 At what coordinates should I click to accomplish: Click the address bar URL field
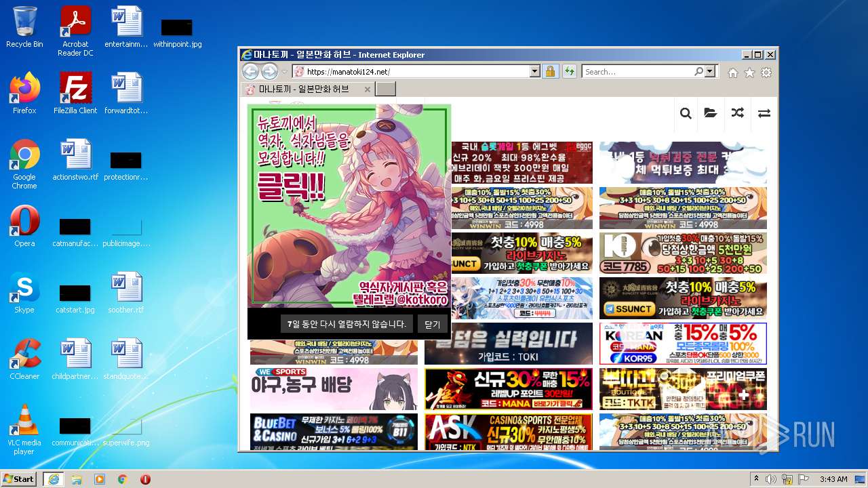point(416,71)
